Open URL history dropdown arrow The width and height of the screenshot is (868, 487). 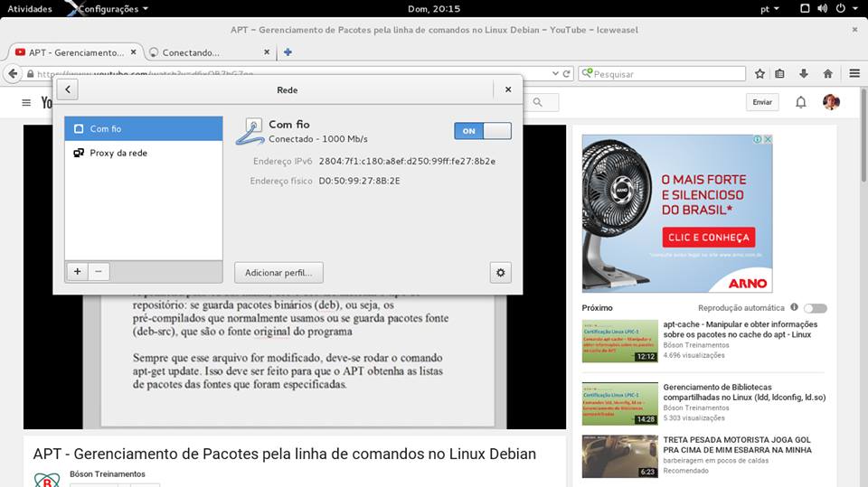pyautogui.click(x=555, y=73)
